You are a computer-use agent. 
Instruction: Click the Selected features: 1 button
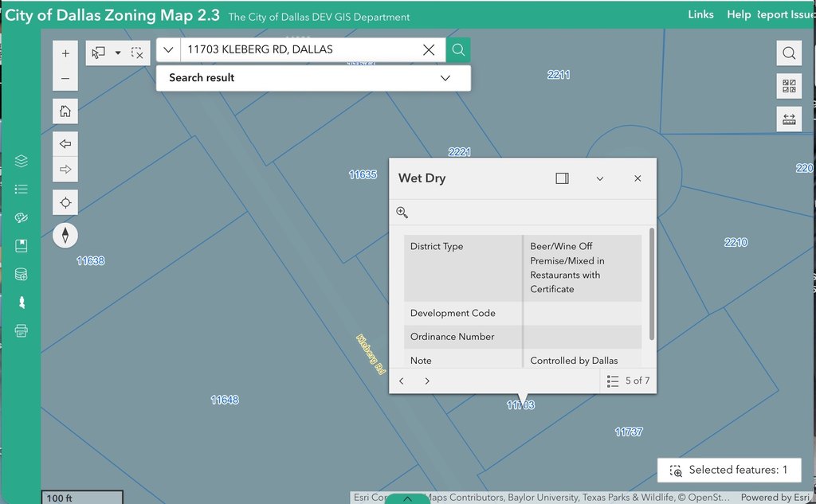coord(729,471)
